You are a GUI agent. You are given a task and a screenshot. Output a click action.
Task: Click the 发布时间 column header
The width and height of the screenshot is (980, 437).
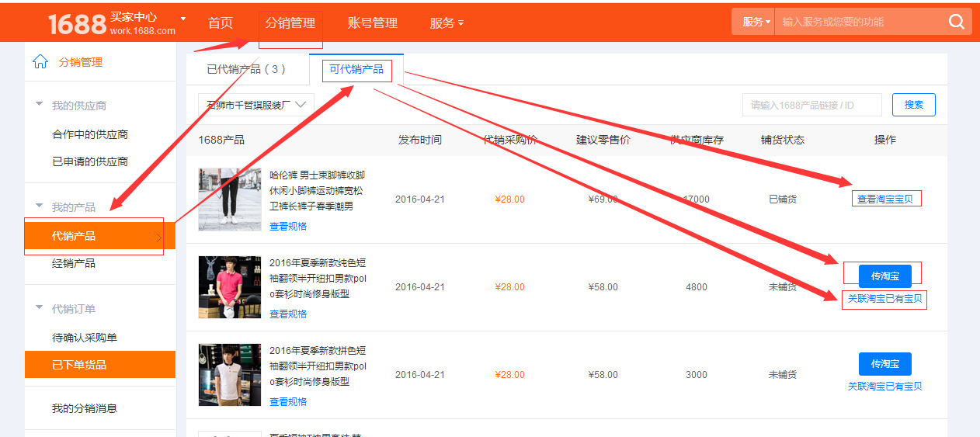(420, 140)
